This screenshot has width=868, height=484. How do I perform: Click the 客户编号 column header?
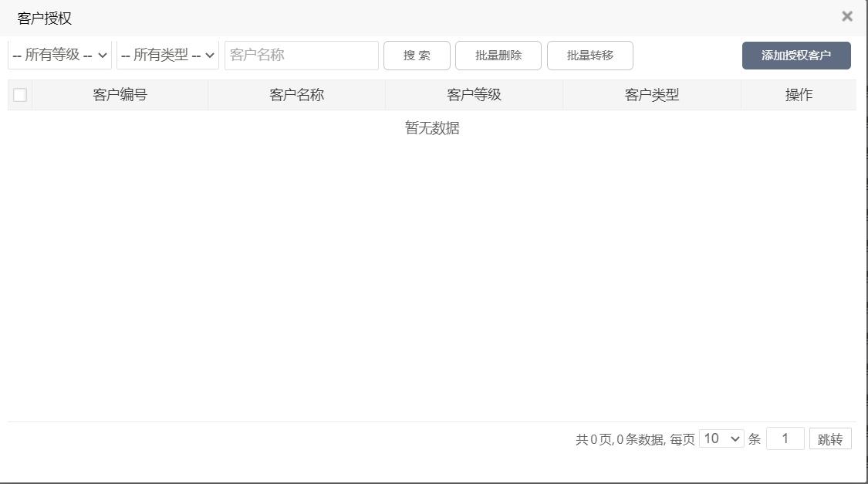click(120, 95)
